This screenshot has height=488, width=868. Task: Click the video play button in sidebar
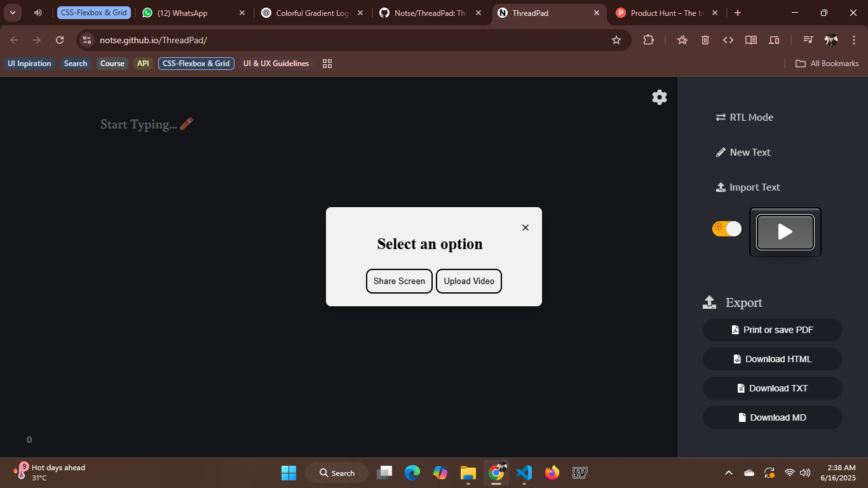coord(785,232)
